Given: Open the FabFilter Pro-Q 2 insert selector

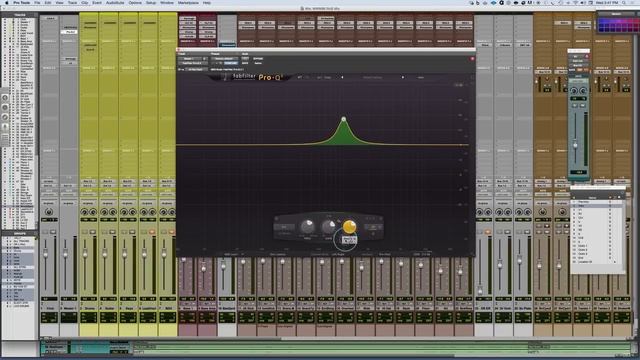Looking at the screenshot, I should pos(192,63).
